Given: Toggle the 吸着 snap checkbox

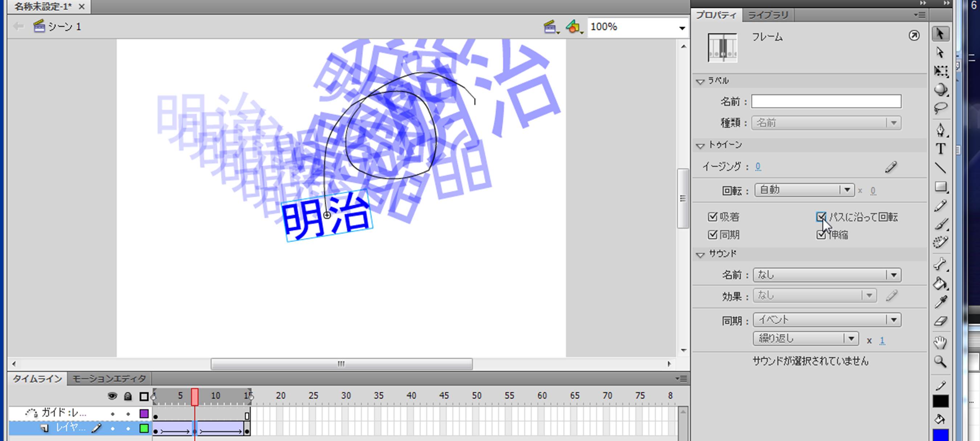Looking at the screenshot, I should (712, 217).
